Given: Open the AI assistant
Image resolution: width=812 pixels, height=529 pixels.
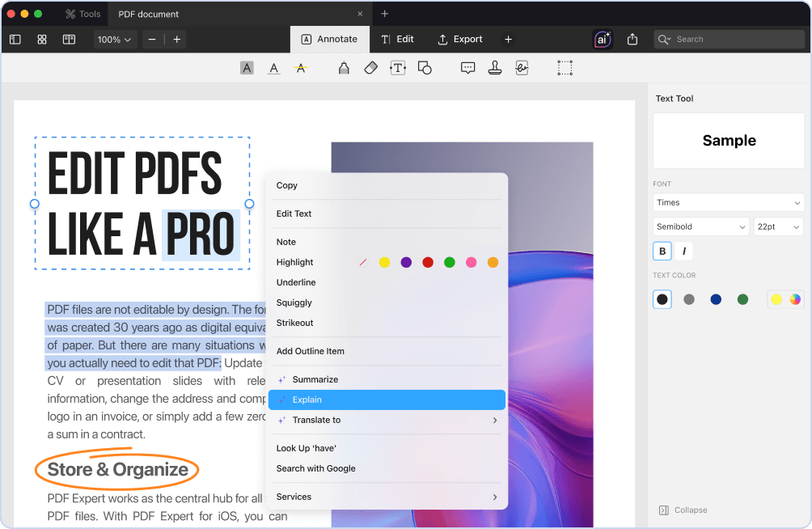Looking at the screenshot, I should coord(601,38).
